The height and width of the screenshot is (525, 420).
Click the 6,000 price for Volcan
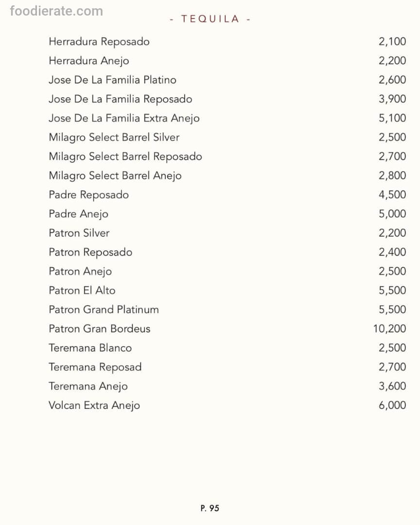click(392, 405)
